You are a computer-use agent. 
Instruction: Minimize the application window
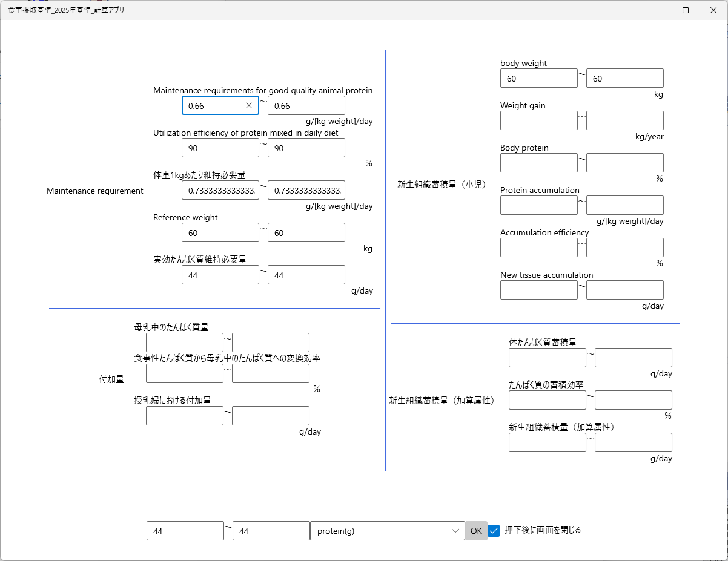point(658,10)
